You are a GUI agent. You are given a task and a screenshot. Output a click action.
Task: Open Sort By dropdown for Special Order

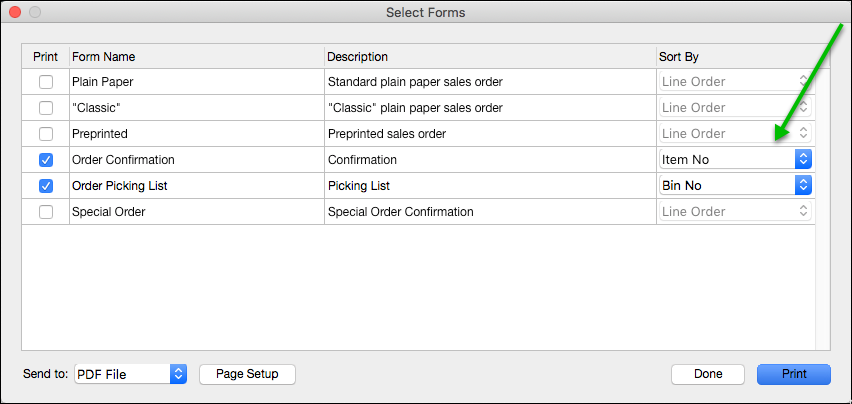click(735, 212)
